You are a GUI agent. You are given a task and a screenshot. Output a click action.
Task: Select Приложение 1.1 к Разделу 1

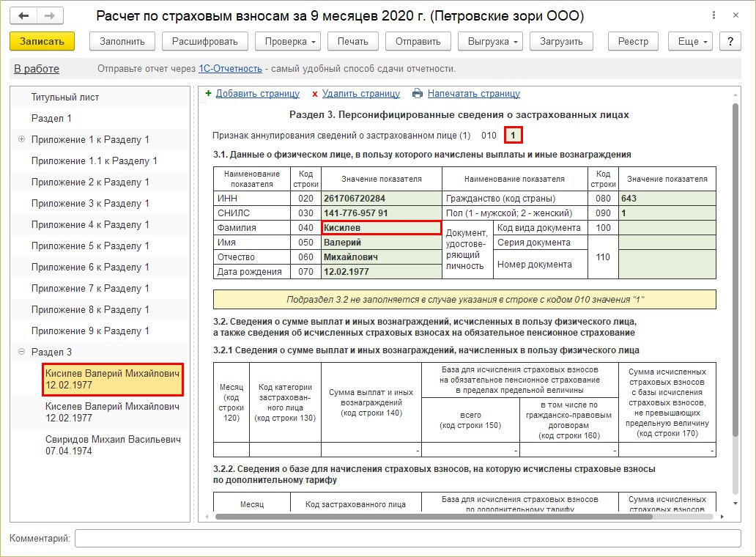coord(94,161)
